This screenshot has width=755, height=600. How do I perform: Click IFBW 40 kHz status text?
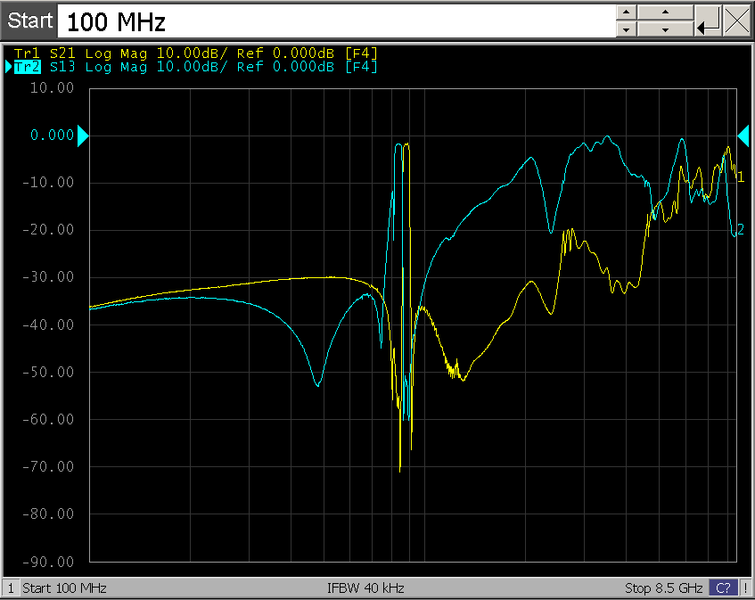(x=365, y=588)
